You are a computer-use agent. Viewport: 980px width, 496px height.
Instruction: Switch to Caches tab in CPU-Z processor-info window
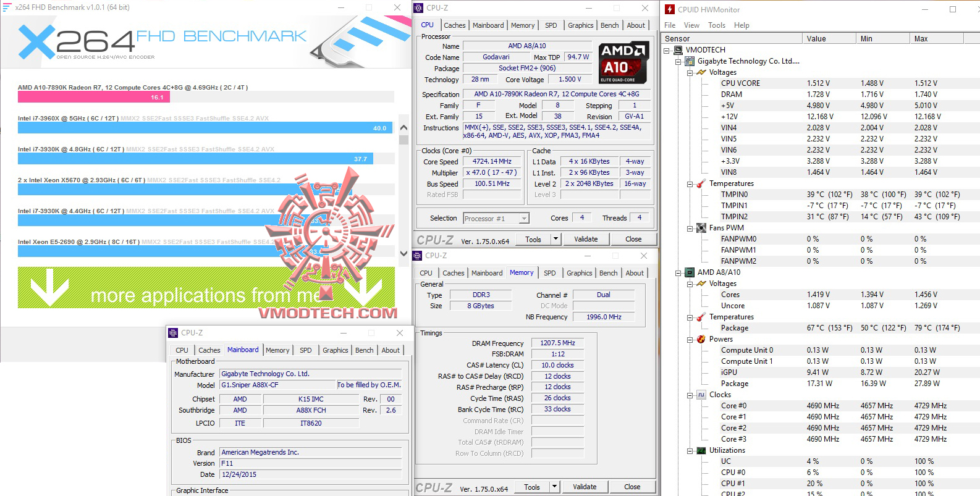(455, 25)
